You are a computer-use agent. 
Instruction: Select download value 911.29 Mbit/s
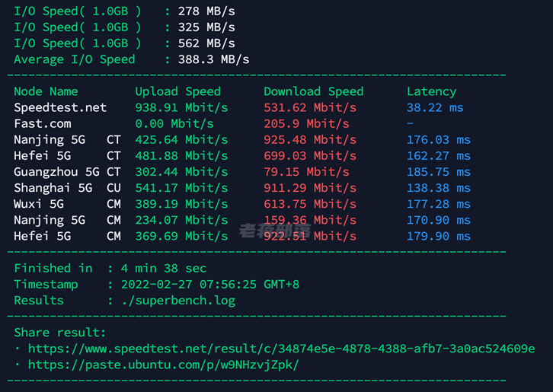(x=310, y=188)
